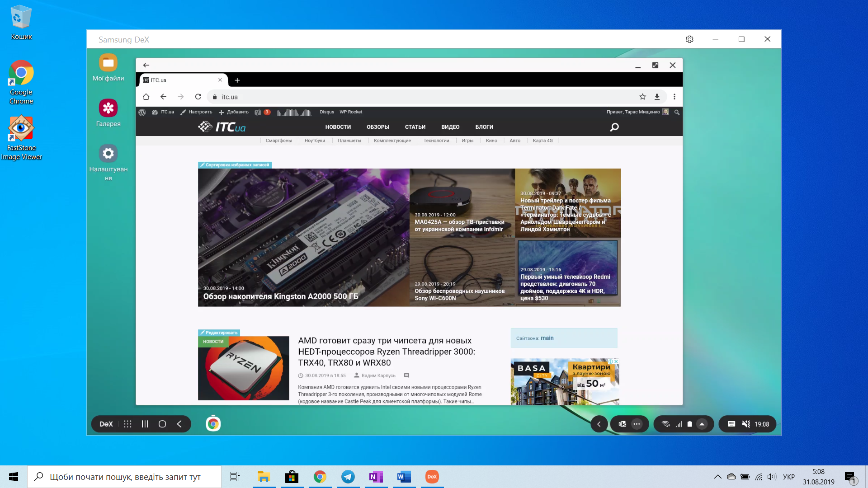Click Windows search box on taskbar

124,477
